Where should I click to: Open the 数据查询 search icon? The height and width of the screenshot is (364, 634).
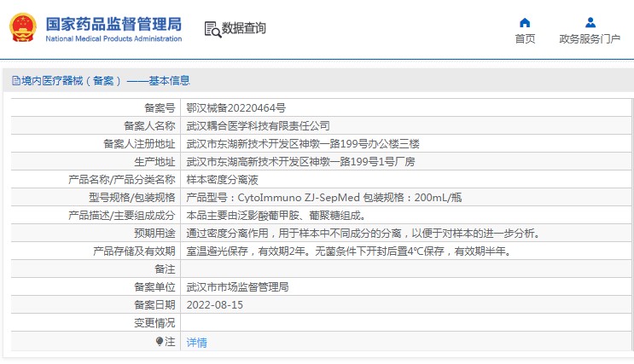[x=212, y=30]
